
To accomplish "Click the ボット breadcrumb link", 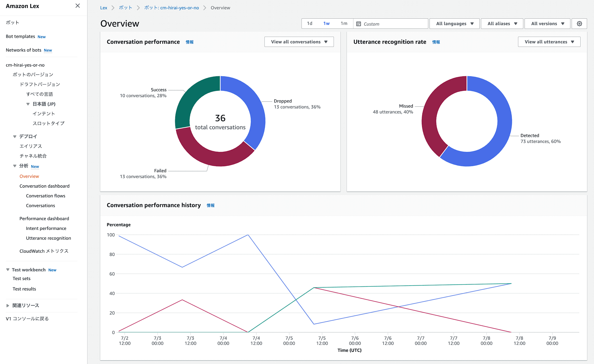I will pyautogui.click(x=125, y=8).
